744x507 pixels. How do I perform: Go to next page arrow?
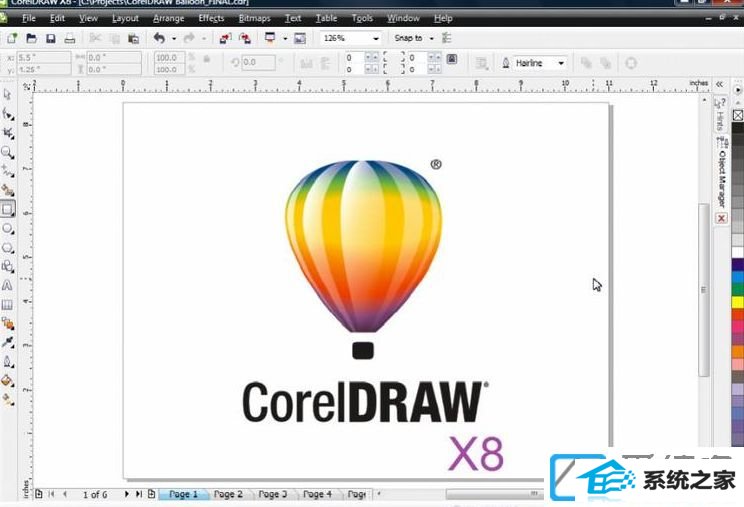[x=127, y=494]
